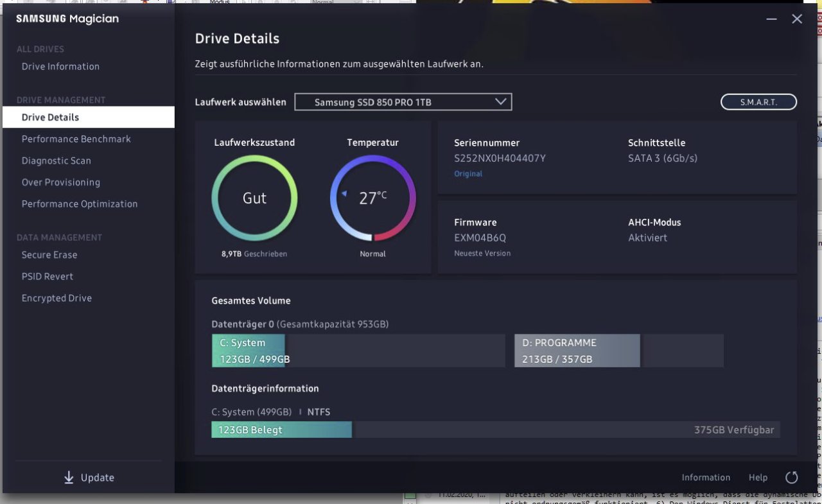Click the Original authenticity link
The image size is (822, 504).
click(x=468, y=174)
